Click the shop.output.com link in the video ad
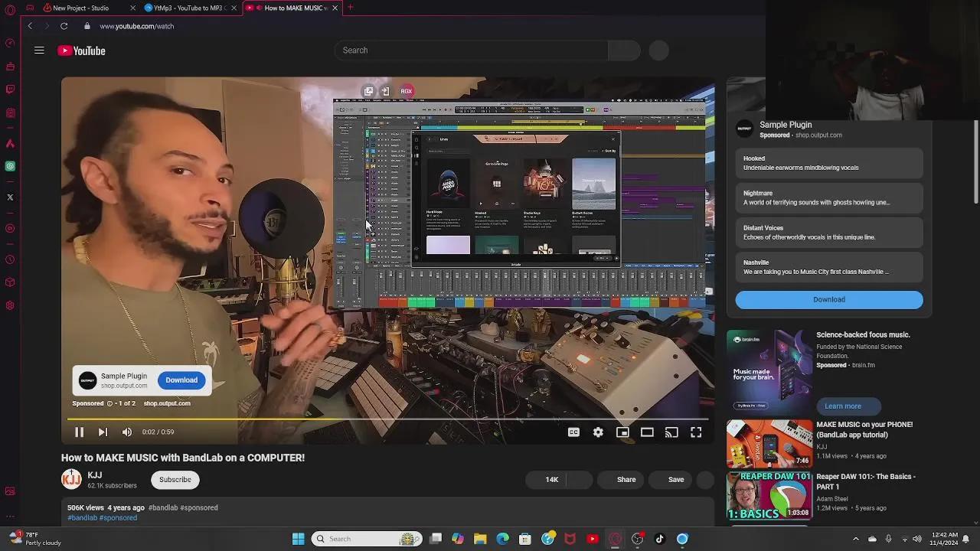Screen dimensions: 980x551 click(167, 403)
